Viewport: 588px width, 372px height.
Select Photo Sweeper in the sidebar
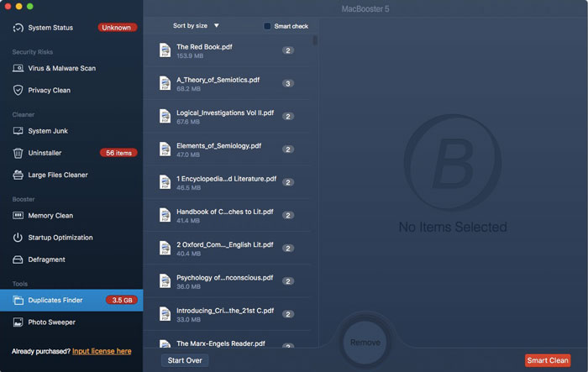pos(71,322)
